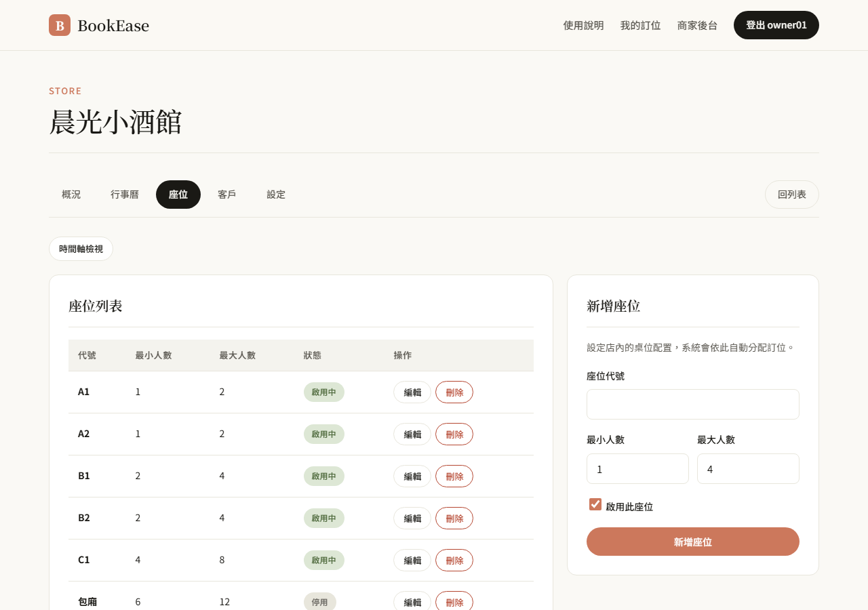Go to 我的訂位
The width and height of the screenshot is (868, 610).
pos(640,25)
